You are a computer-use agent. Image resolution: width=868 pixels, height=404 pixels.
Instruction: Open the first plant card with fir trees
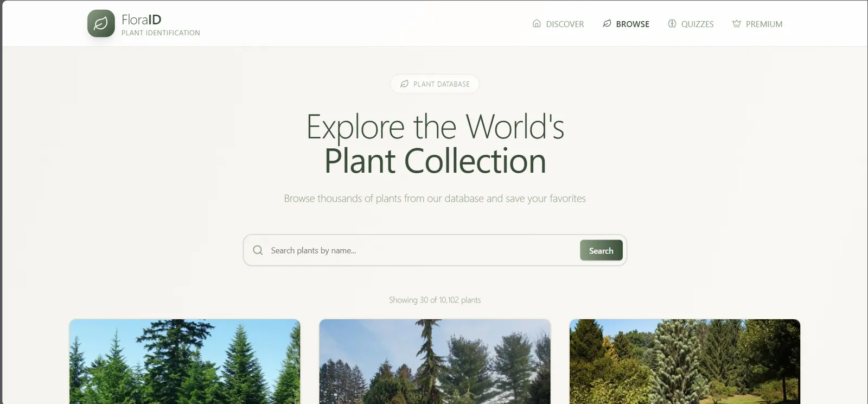tap(184, 362)
